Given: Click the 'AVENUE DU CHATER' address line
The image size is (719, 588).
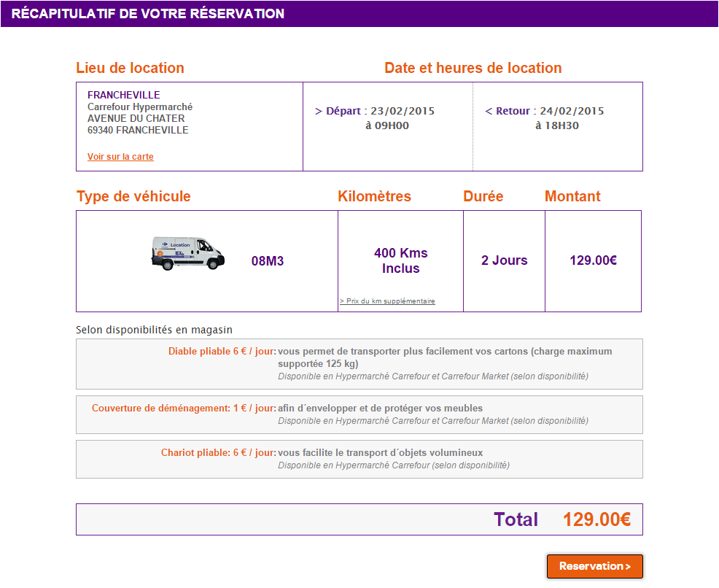Looking at the screenshot, I should pyautogui.click(x=136, y=118).
